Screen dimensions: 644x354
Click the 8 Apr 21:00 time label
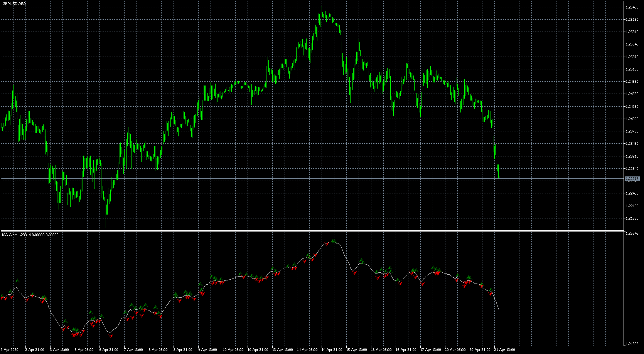pos(183,350)
